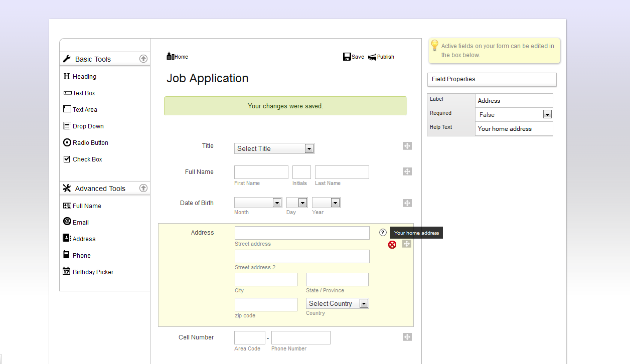Screen dimensions: 630x364
Task: Click the Area Code input field
Action: (250, 337)
